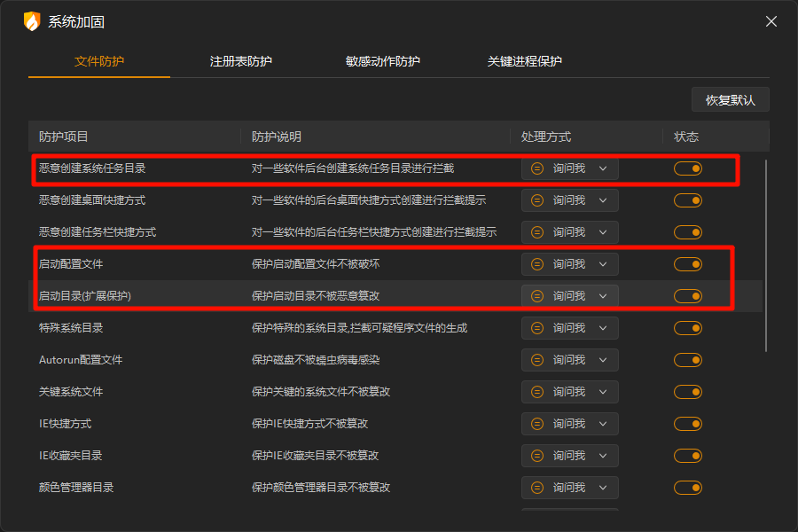The width and height of the screenshot is (798, 532).
Task: Select the 启动目录(扩展保护) item name
Action: point(85,296)
